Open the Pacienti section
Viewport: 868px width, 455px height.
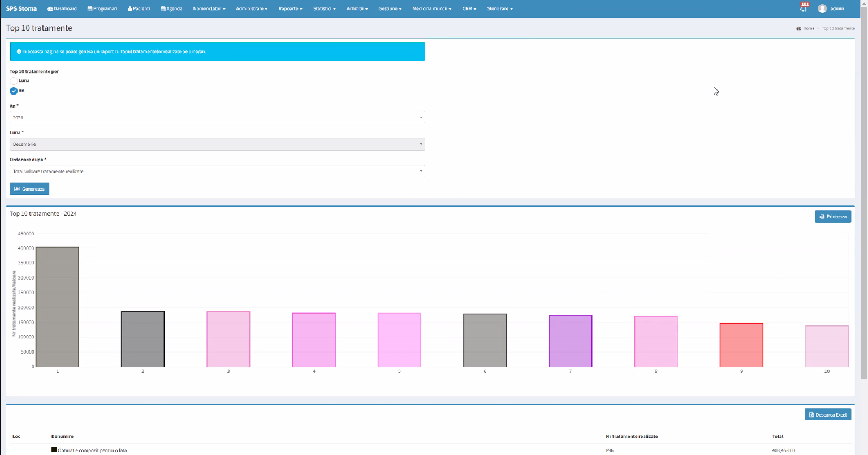click(x=139, y=8)
